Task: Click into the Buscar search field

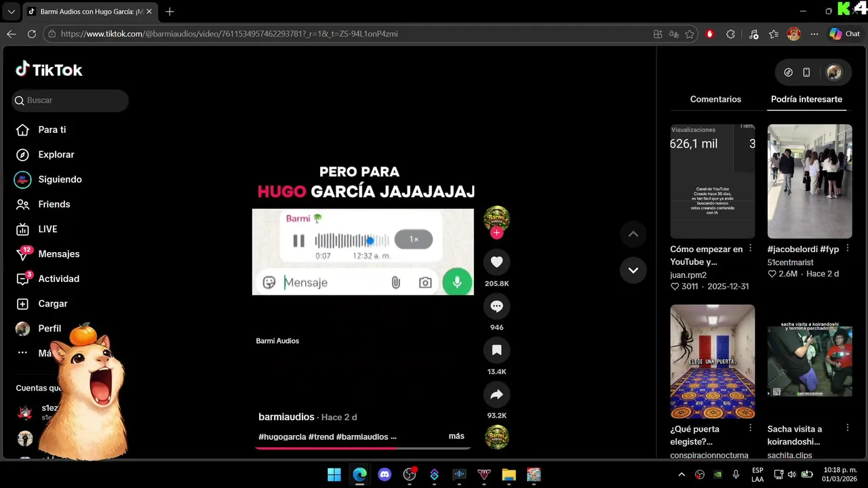Action: point(71,100)
